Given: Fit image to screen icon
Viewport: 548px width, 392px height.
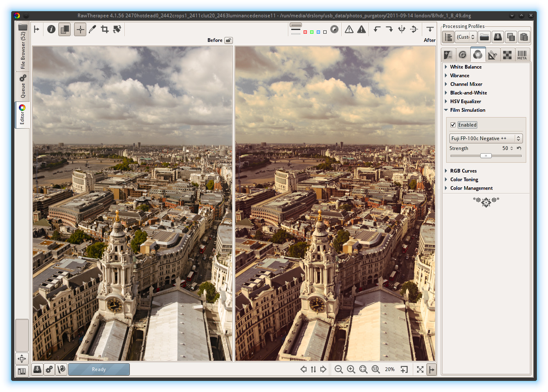Looking at the screenshot, I should (x=364, y=369).
